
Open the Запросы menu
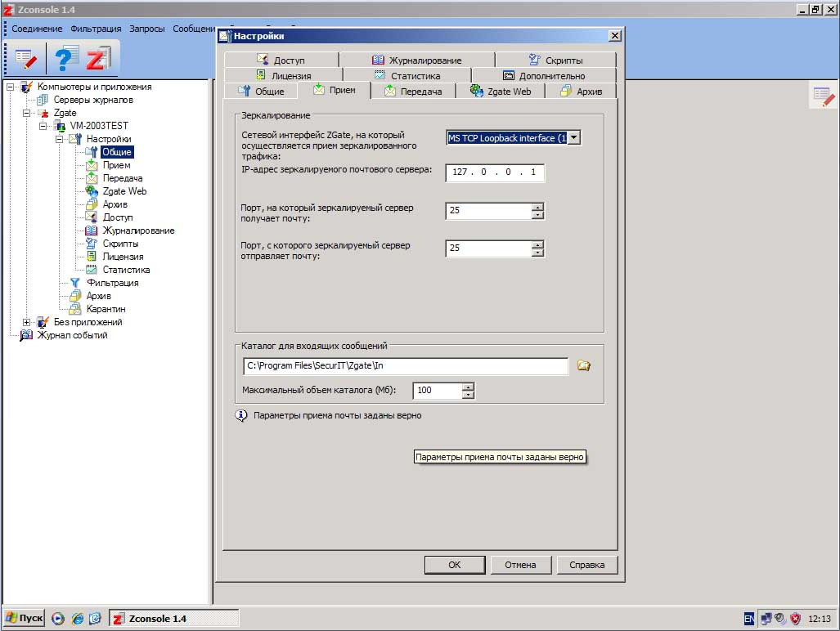146,29
